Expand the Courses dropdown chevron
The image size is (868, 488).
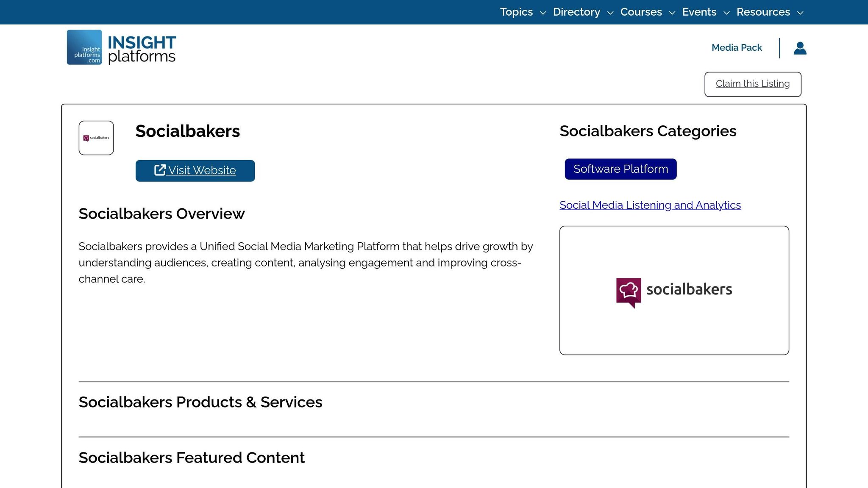point(672,13)
